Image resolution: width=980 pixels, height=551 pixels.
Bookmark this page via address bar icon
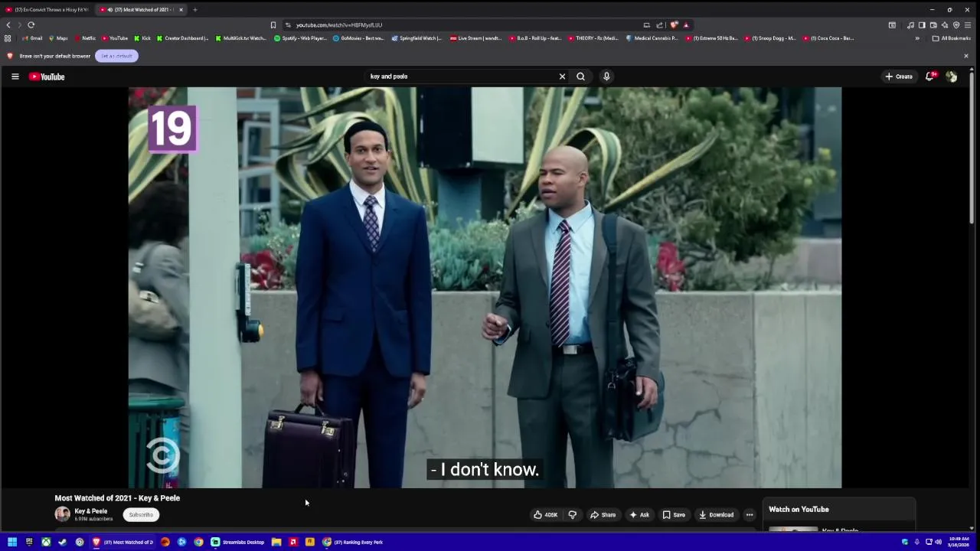tap(273, 25)
